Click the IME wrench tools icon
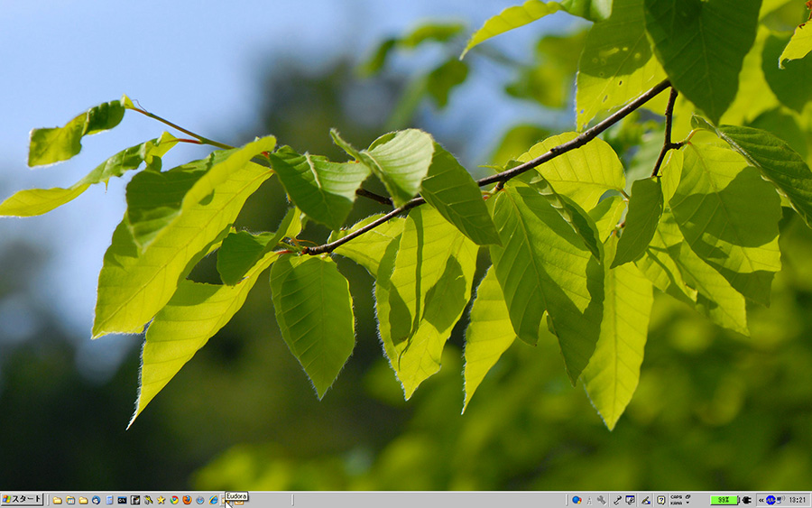812x508 pixels. click(601, 500)
